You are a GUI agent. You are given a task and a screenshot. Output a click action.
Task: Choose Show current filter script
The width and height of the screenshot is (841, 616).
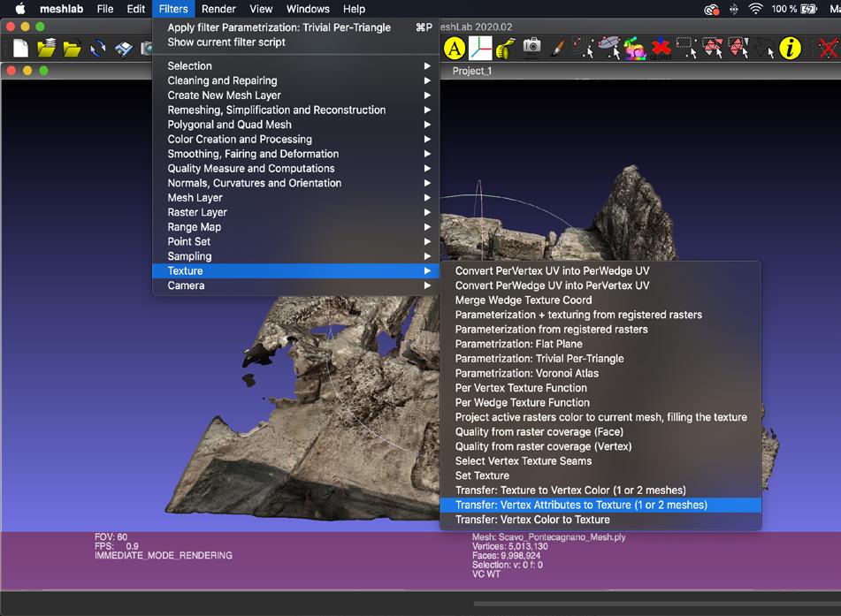(x=296, y=42)
